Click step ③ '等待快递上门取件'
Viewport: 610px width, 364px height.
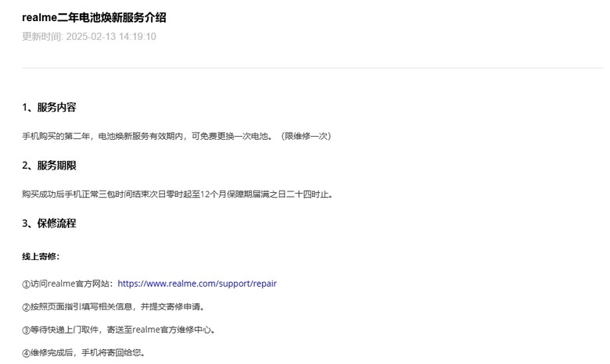pos(119,330)
